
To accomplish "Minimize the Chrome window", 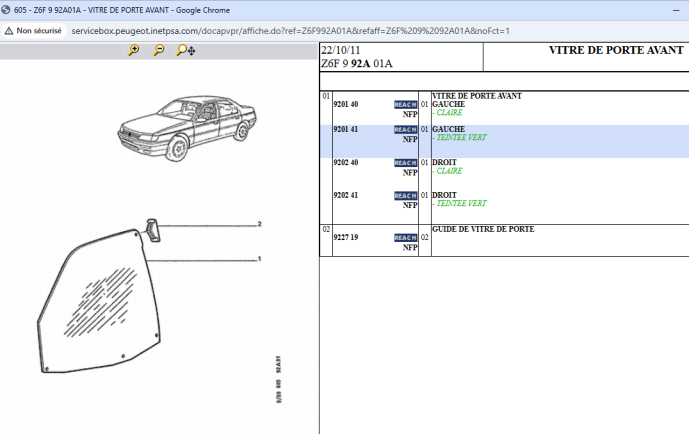I will click(676, 10).
